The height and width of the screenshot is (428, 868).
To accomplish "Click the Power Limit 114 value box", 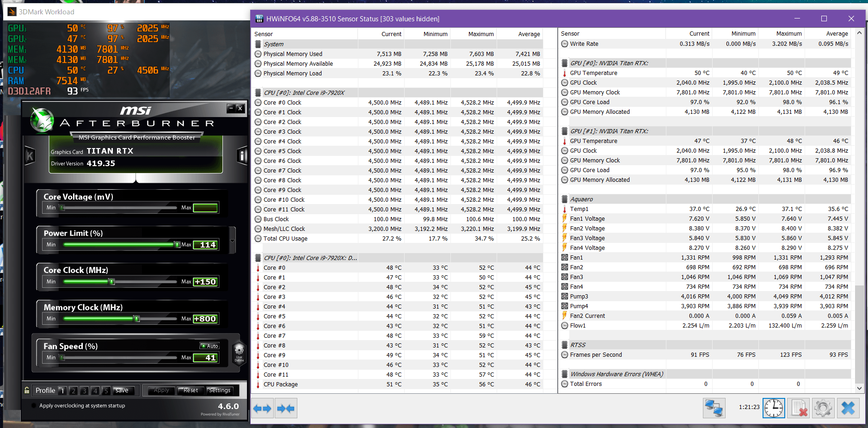I will coord(205,245).
